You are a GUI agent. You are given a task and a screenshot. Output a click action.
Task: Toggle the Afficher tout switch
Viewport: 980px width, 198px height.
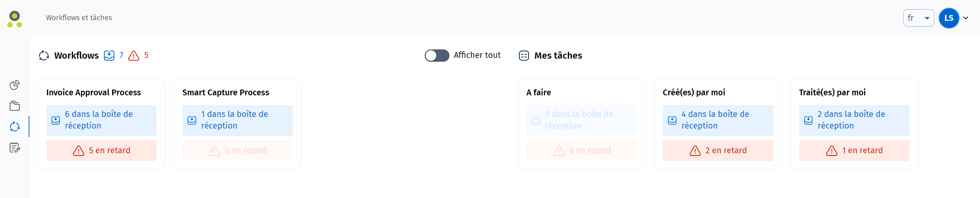point(437,56)
